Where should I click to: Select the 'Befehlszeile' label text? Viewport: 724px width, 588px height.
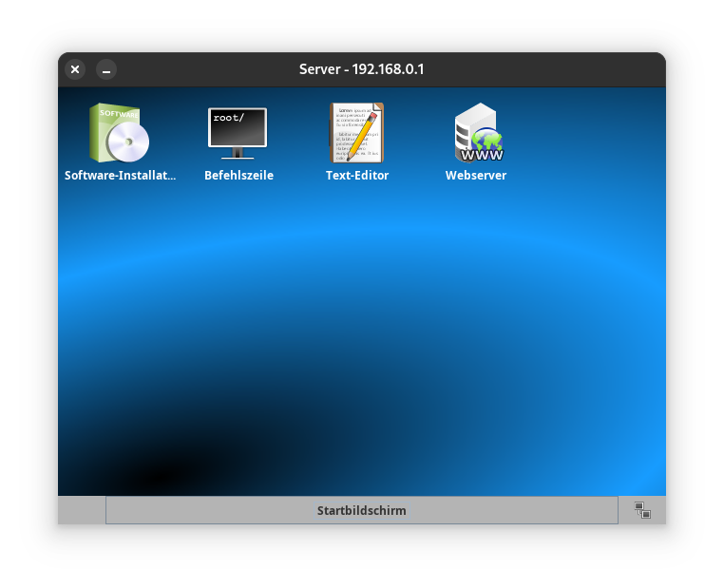click(x=238, y=176)
